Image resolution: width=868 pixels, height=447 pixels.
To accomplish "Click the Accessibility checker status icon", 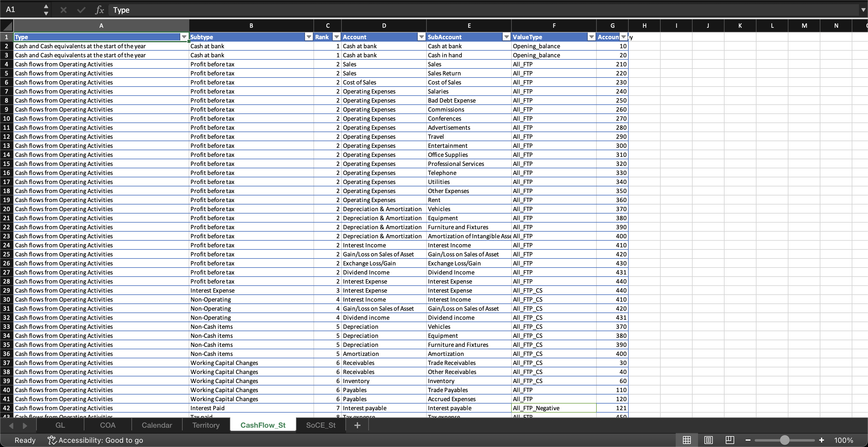I will point(52,440).
